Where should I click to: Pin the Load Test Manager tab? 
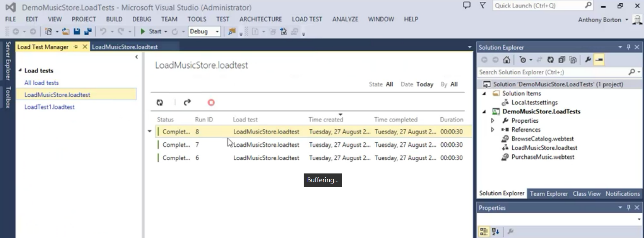(x=76, y=47)
